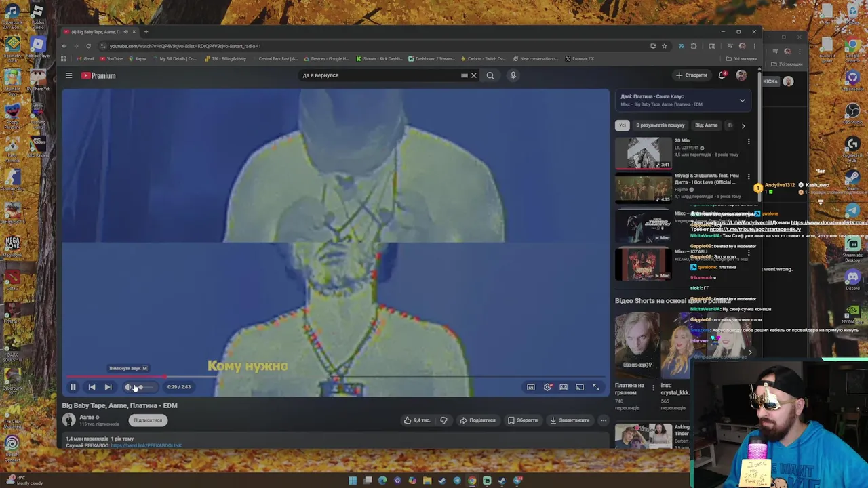Open options for the KIZARU mix

point(749,253)
